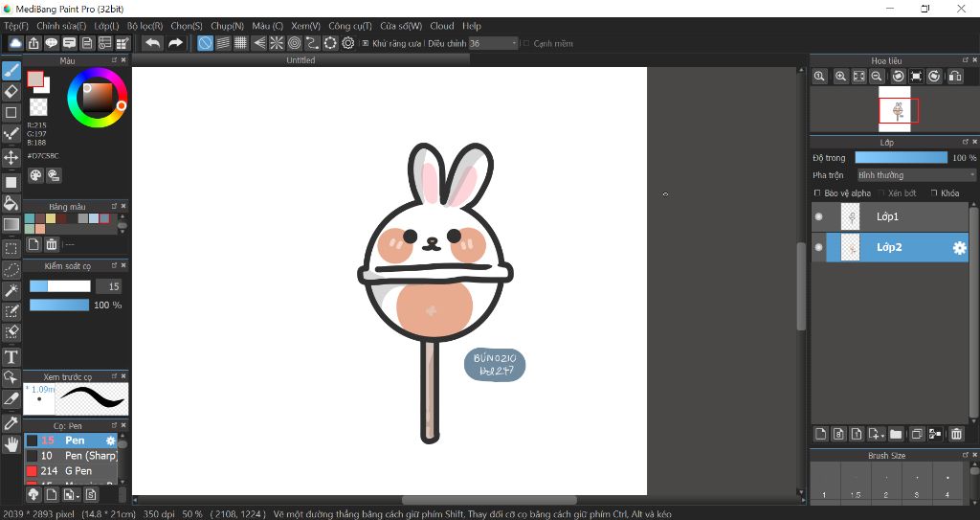
Task: Close the Màu color panel
Action: click(123, 60)
